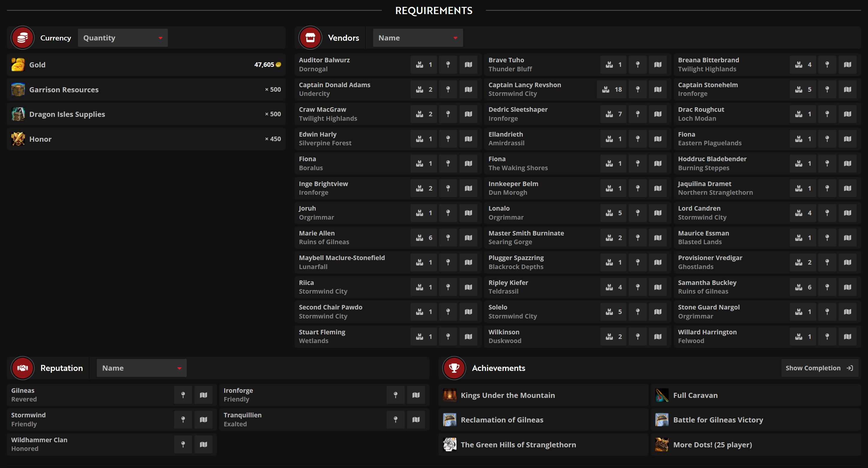
Task: Open map for Breana Bitterbrand vendor
Action: 847,65
